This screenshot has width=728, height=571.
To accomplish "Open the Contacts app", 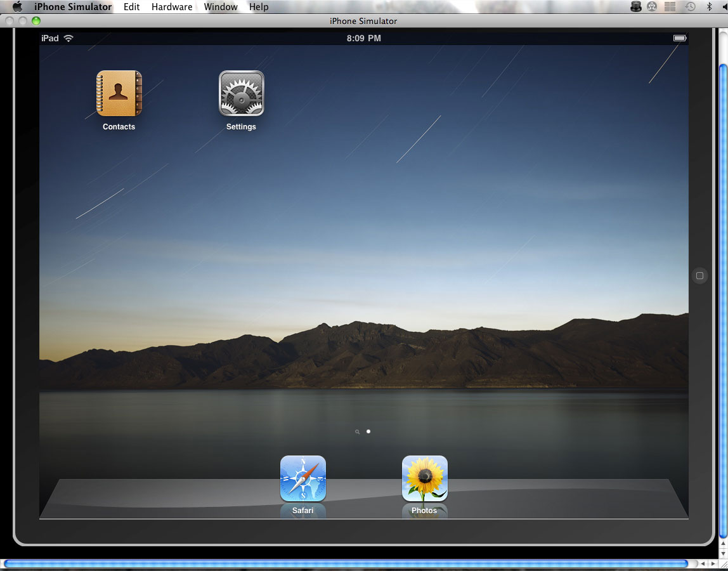I will (119, 93).
